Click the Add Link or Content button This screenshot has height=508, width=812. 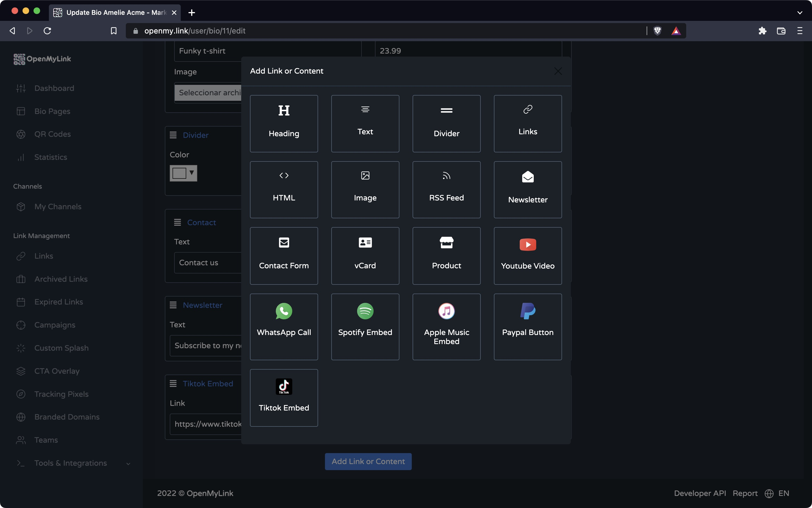(x=368, y=461)
